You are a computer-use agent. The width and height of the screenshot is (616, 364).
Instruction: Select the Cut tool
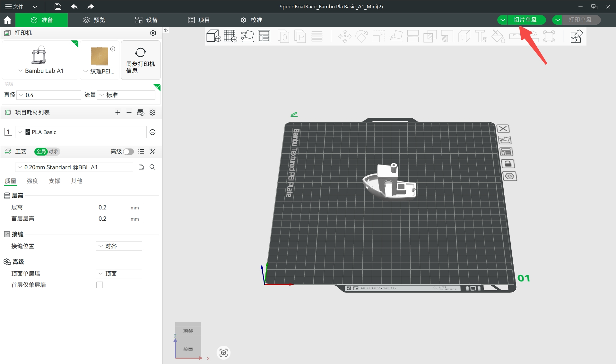(413, 36)
